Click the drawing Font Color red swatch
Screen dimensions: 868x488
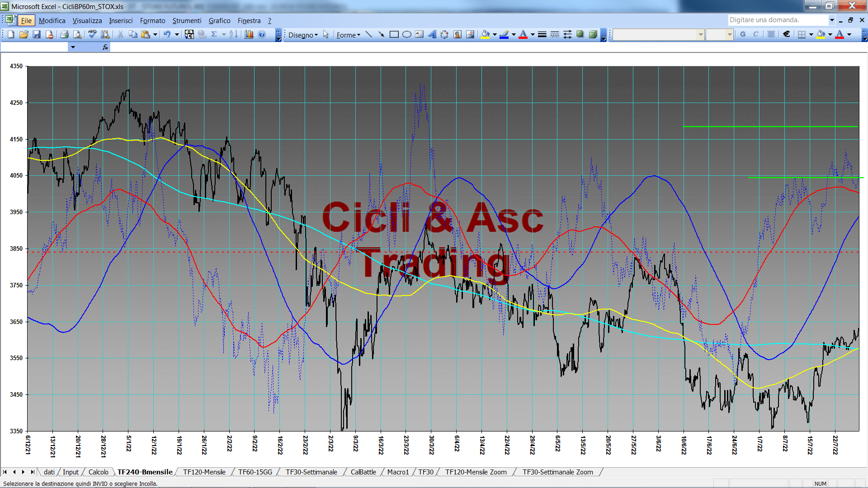tap(523, 34)
